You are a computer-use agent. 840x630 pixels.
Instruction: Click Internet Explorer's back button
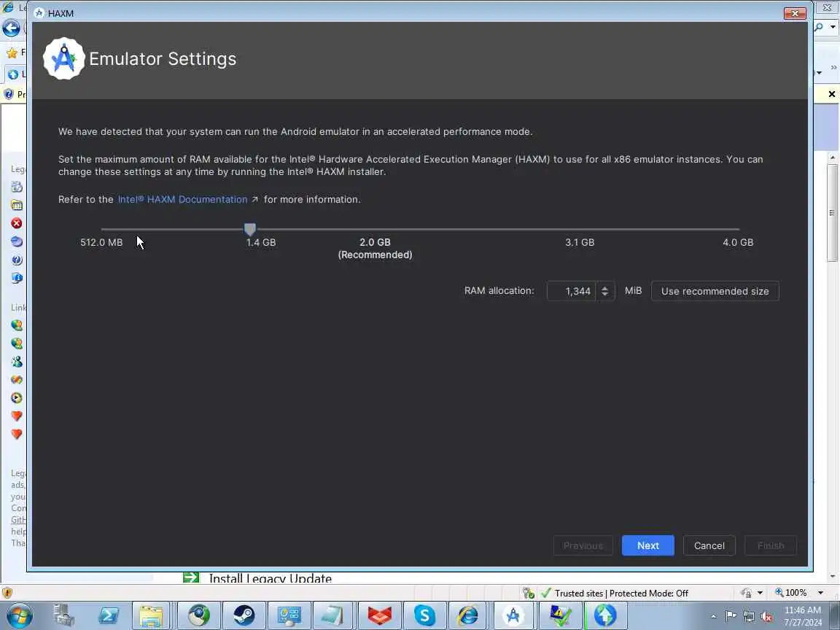11,28
